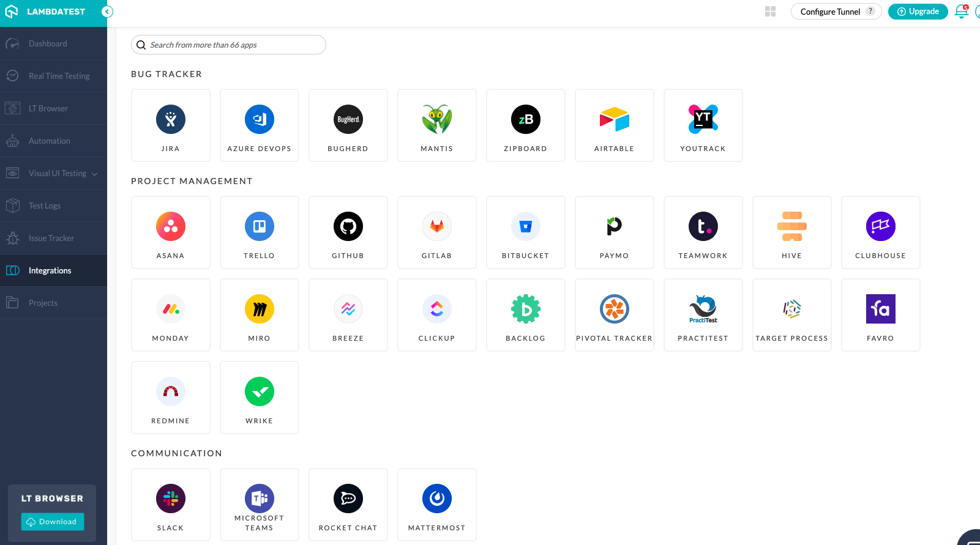Open the GitLab integration

pos(437,232)
